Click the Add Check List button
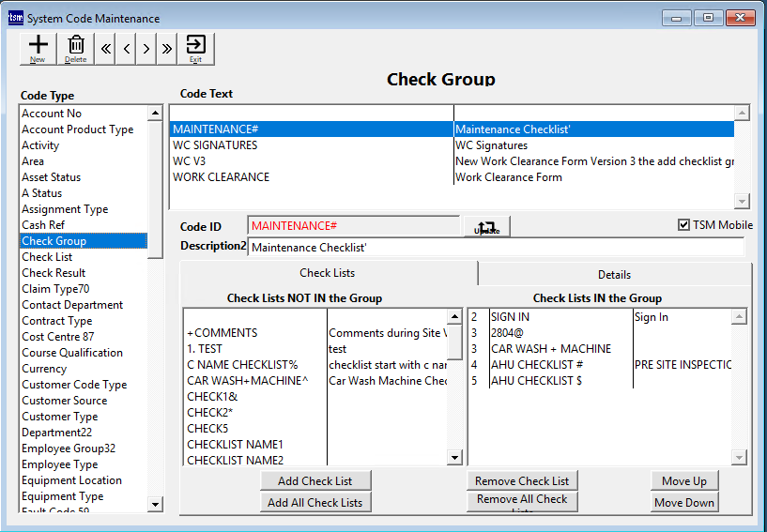 (x=315, y=481)
